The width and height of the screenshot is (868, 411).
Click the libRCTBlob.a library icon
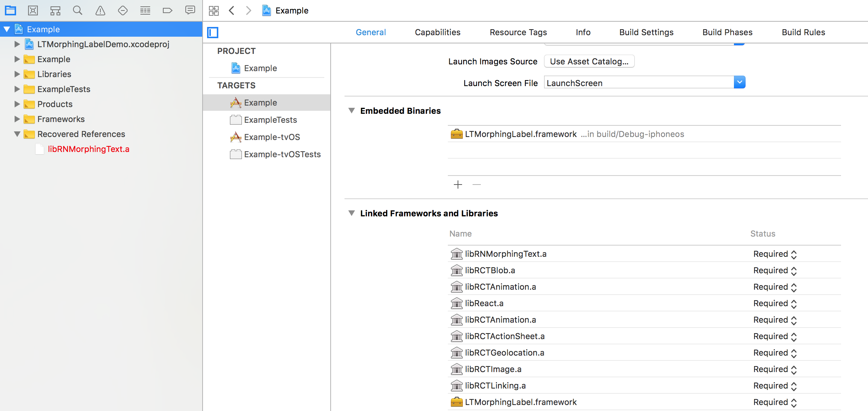click(456, 270)
